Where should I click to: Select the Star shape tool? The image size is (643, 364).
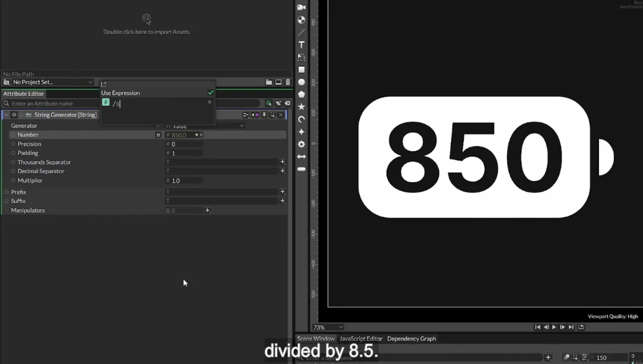tap(301, 107)
